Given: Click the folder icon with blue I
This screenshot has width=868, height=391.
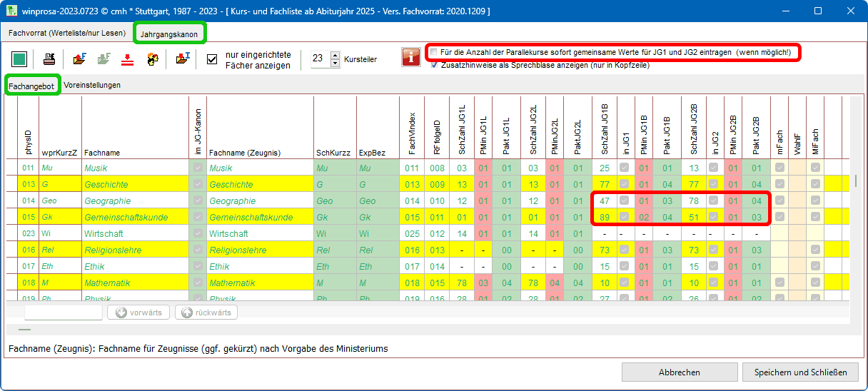Looking at the screenshot, I should click(183, 59).
